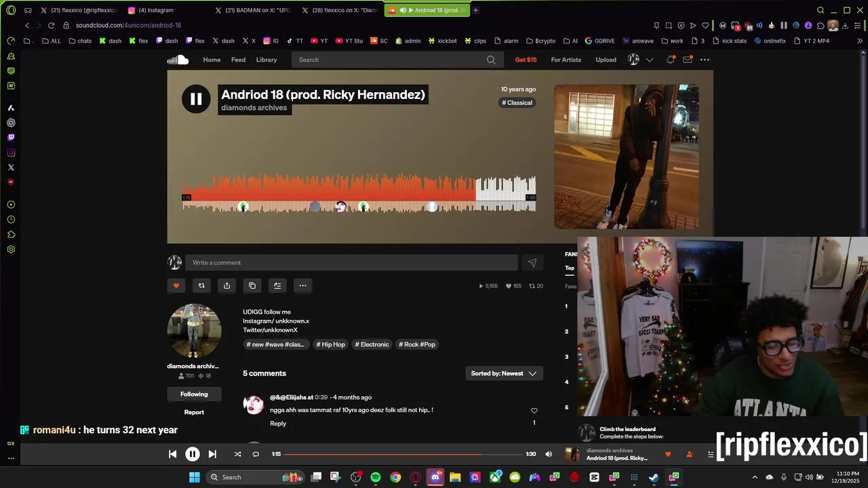Image resolution: width=868 pixels, height=488 pixels.
Task: Open the More options ellipsis under the track
Action: (303, 285)
